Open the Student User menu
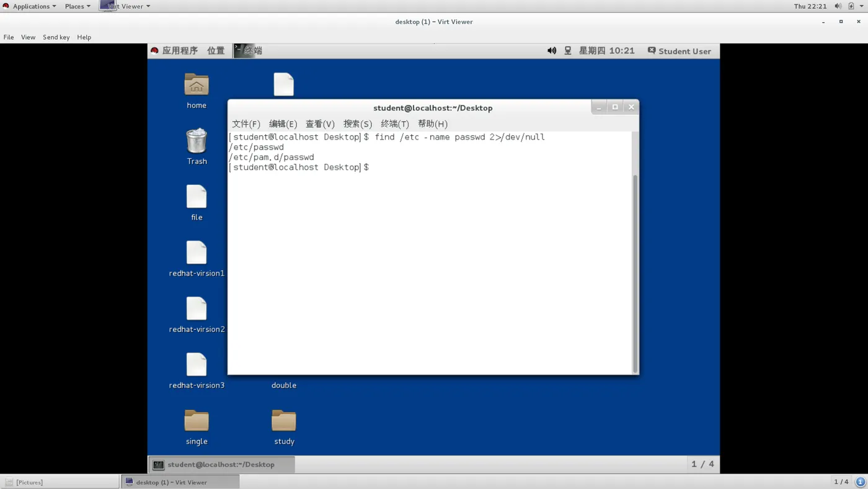 (x=679, y=51)
